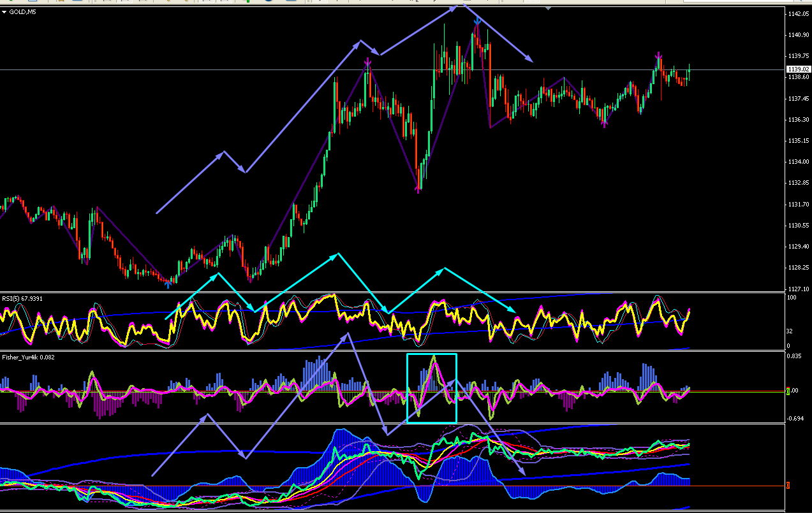The width and height of the screenshot is (812, 513).
Task: Select the 100 level on RSI scale
Action: point(791,298)
